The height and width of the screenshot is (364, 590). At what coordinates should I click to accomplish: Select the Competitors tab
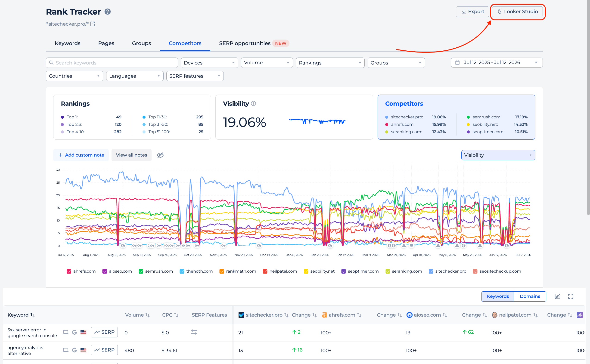coord(185,43)
